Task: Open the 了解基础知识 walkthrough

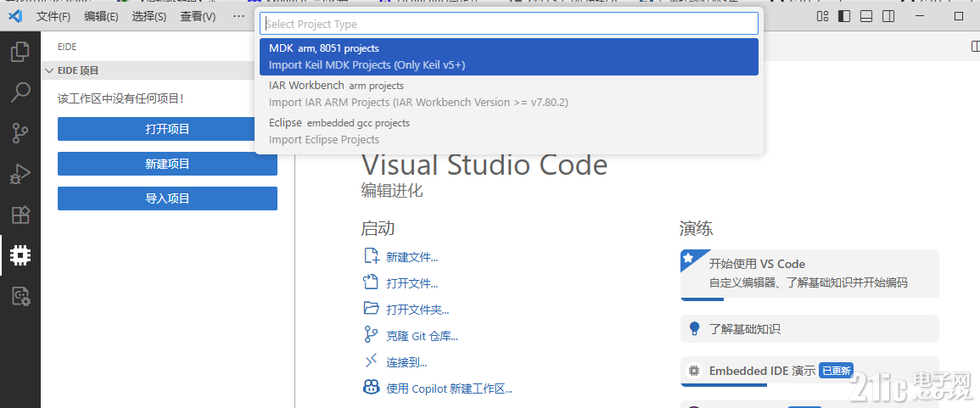Action: 809,328
